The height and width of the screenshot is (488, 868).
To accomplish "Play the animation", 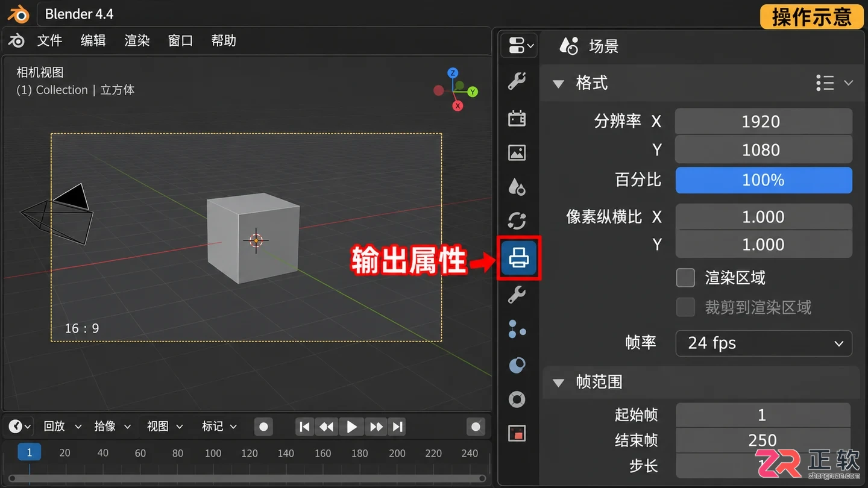I will (x=351, y=427).
